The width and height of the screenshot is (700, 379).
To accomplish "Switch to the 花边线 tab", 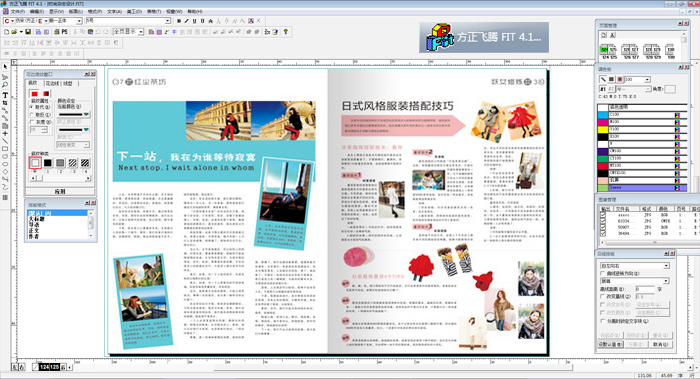I will point(52,83).
